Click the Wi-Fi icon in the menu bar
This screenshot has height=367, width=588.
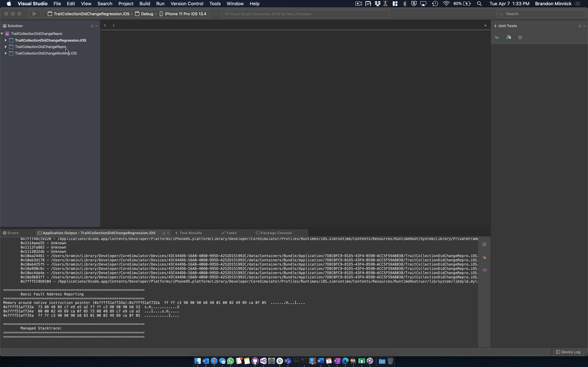(446, 4)
